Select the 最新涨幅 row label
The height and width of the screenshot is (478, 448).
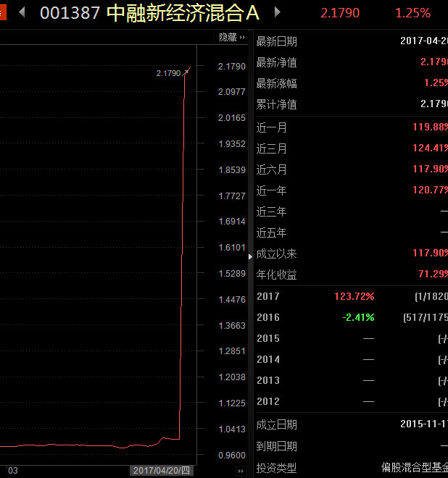coord(276,83)
